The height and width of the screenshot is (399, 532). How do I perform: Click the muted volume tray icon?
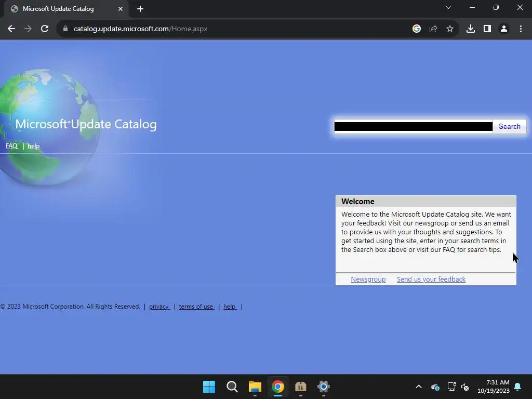point(465,387)
